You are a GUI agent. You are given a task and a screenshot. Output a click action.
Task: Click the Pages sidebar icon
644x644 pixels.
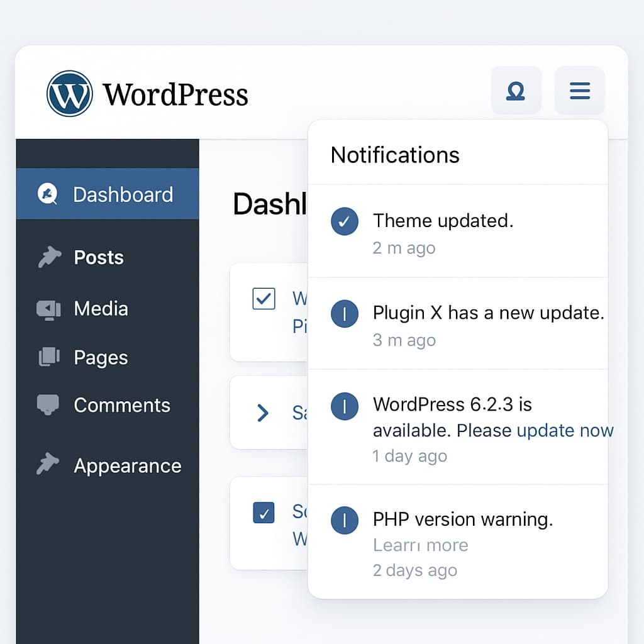(49, 357)
